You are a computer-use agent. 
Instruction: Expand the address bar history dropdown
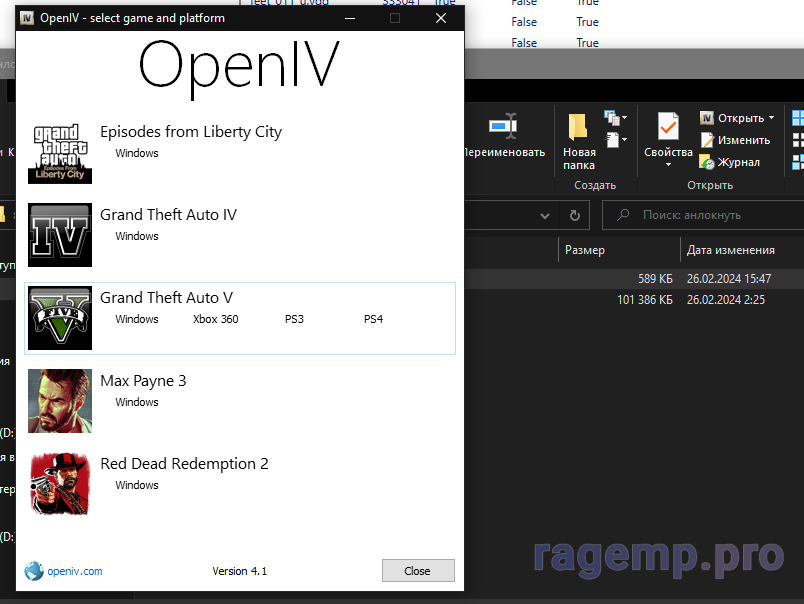pyautogui.click(x=545, y=215)
